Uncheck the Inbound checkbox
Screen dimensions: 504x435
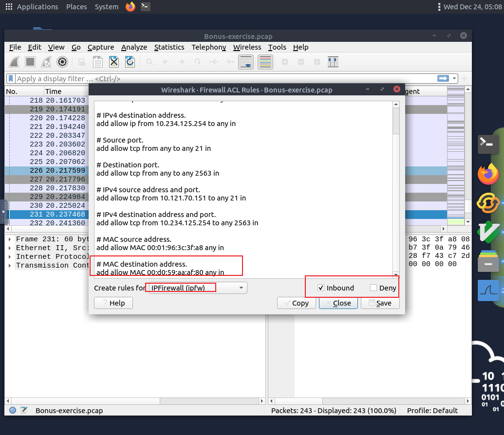pyautogui.click(x=321, y=288)
